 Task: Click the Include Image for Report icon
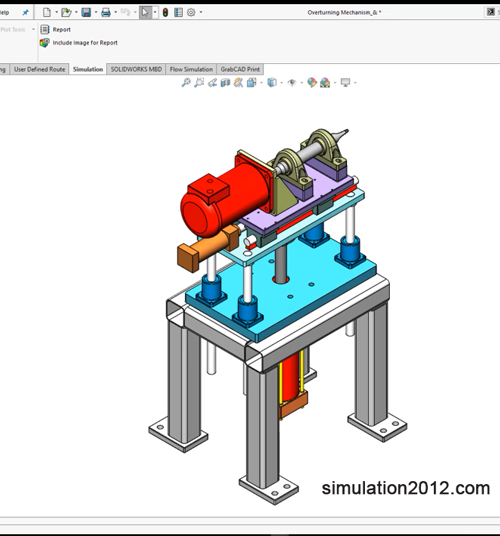point(44,43)
